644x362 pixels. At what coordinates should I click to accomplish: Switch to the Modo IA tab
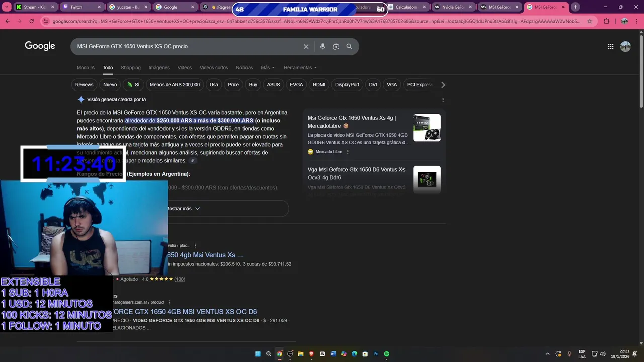[86, 68]
